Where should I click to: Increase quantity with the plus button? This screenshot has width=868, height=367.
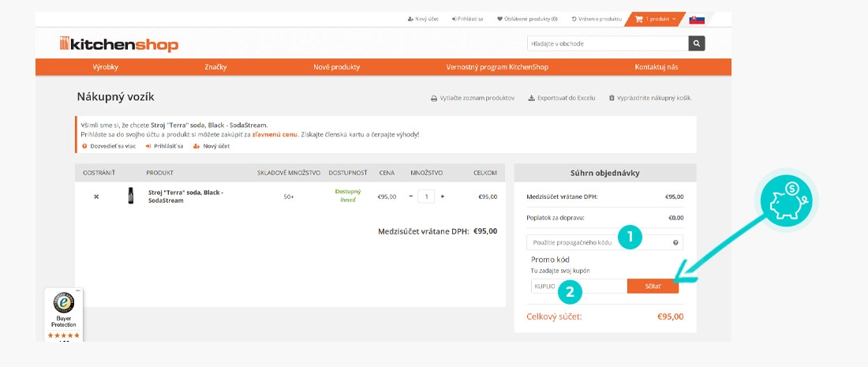pyautogui.click(x=443, y=197)
